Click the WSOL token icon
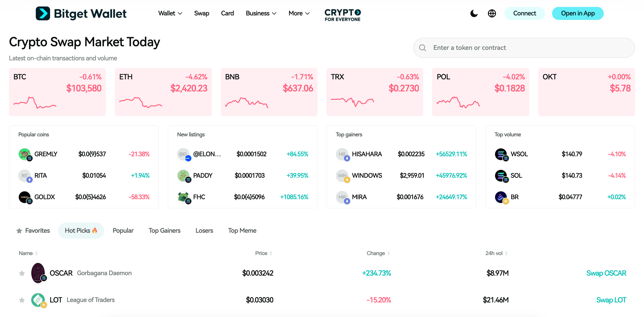 point(501,154)
